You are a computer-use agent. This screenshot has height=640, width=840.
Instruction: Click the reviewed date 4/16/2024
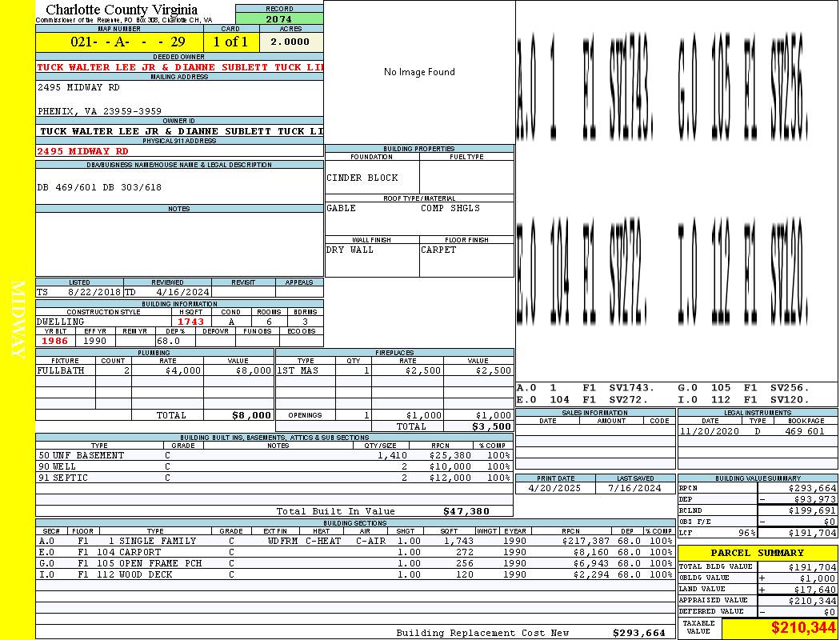coord(182,293)
